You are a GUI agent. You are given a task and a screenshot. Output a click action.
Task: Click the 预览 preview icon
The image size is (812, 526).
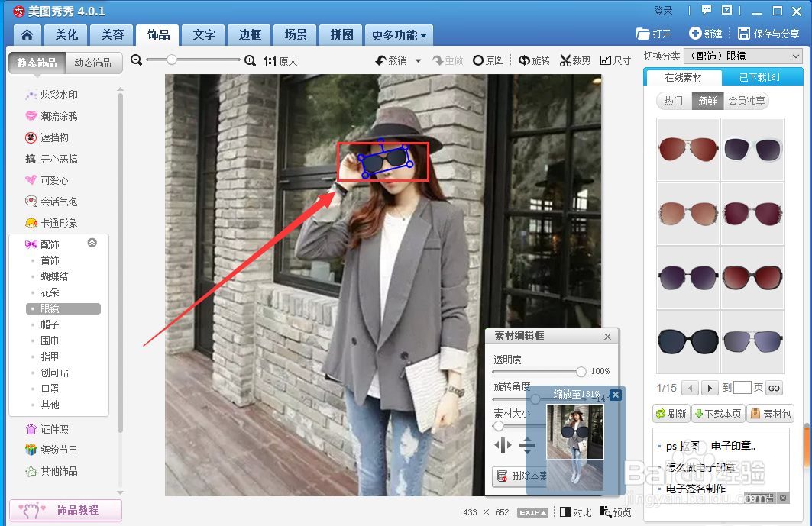coord(606,512)
